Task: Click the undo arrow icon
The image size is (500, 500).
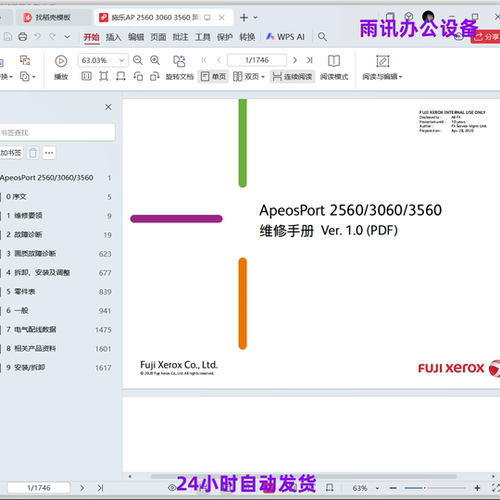Action: (37, 37)
